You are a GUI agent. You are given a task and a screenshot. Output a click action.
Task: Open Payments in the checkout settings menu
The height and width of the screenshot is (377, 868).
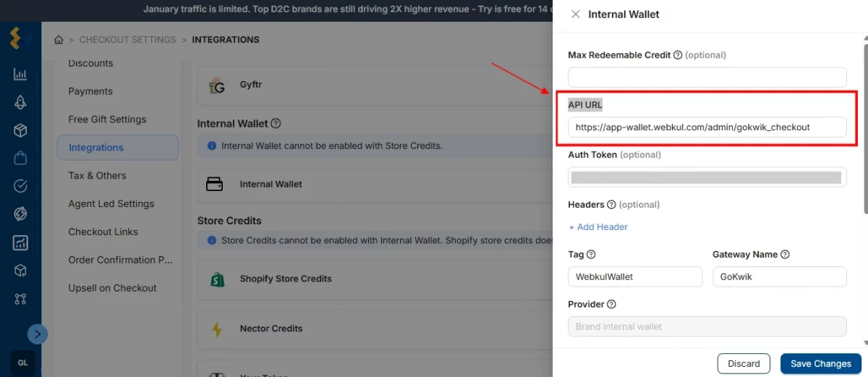pyautogui.click(x=90, y=91)
